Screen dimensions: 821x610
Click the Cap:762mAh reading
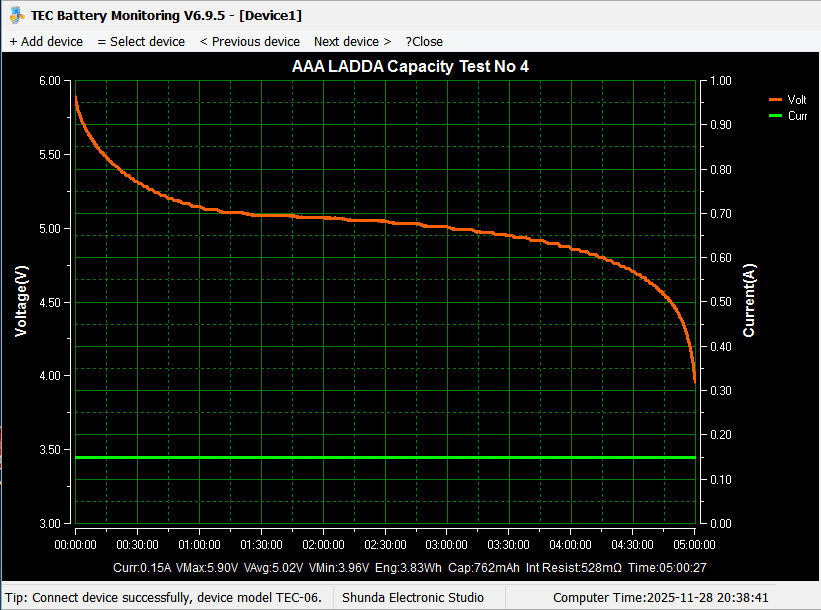(x=485, y=568)
